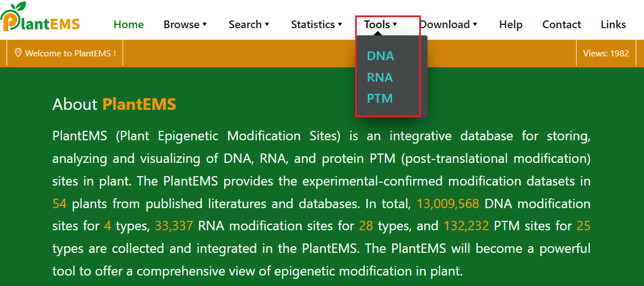Image resolution: width=644 pixels, height=286 pixels.
Task: Pick PTM from the Tools dropdown
Action: tap(380, 99)
